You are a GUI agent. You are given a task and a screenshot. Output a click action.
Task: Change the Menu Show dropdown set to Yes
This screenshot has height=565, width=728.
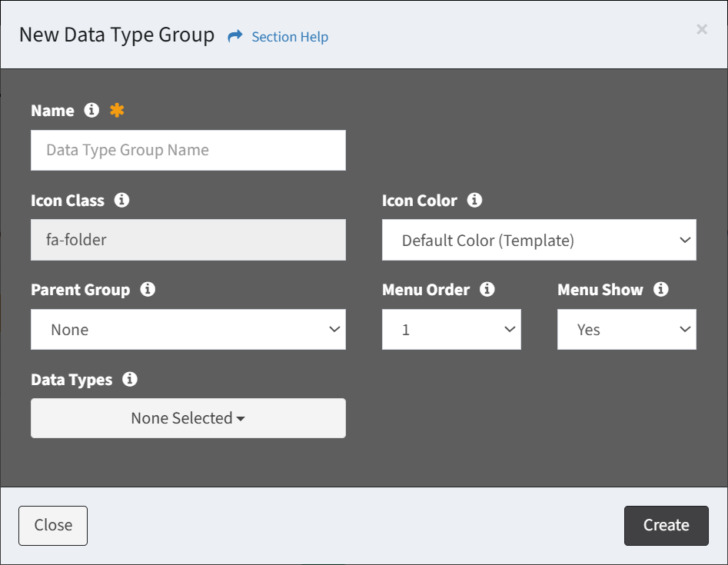click(x=627, y=330)
